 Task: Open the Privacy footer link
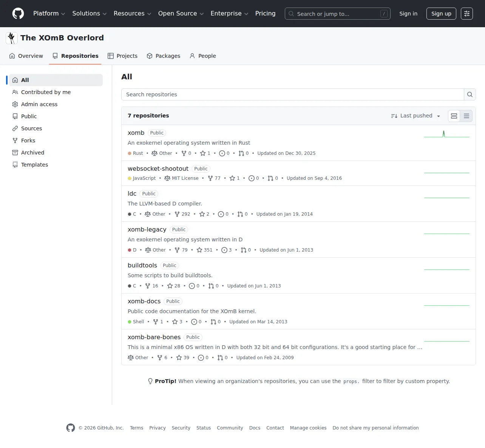point(158,428)
